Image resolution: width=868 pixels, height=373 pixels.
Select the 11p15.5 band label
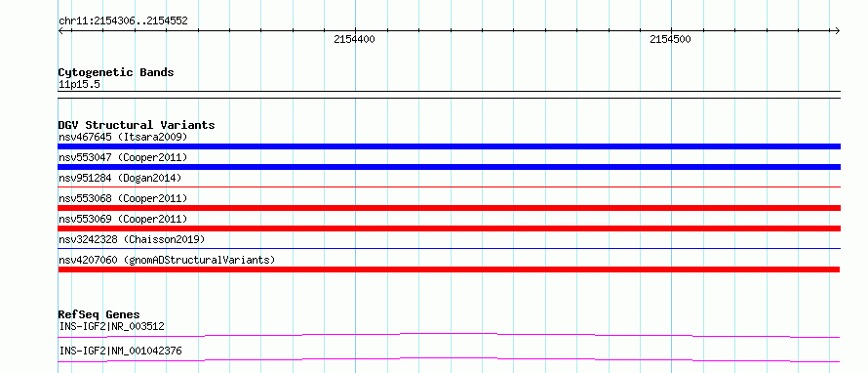[x=79, y=85]
